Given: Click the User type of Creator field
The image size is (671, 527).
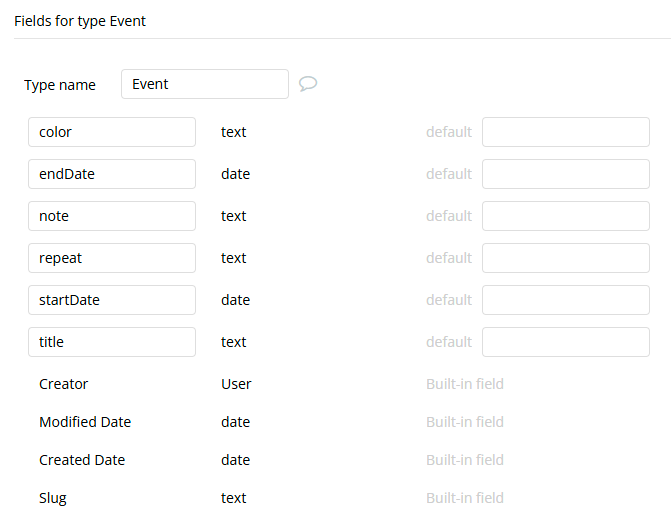Looking at the screenshot, I should click(x=236, y=384).
